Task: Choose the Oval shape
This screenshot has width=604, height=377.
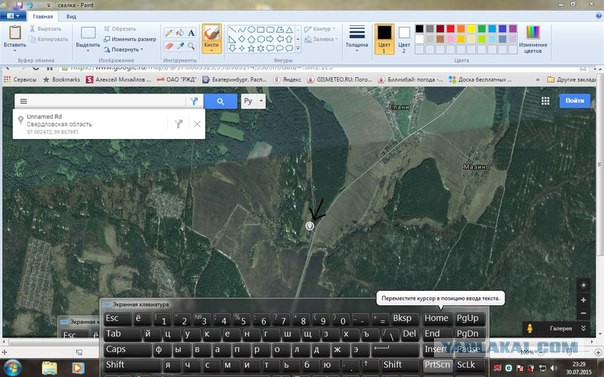Action: click(x=251, y=30)
